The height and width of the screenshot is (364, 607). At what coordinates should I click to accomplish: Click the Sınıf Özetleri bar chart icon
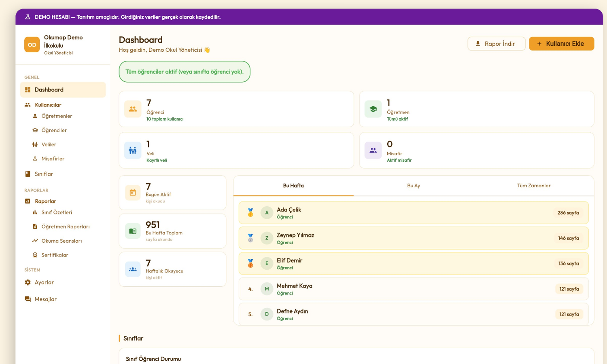click(35, 212)
